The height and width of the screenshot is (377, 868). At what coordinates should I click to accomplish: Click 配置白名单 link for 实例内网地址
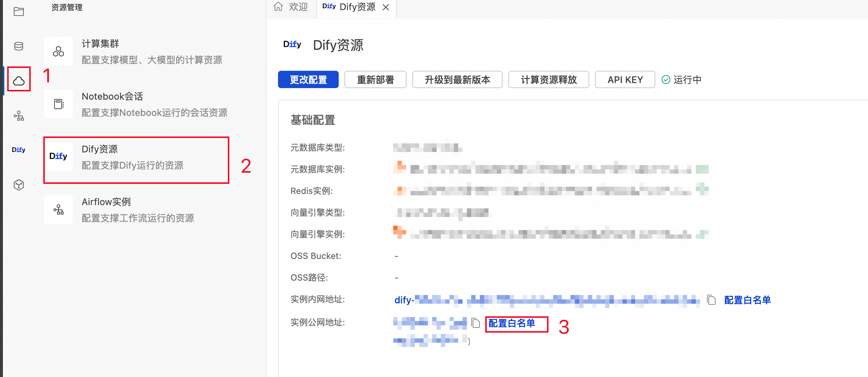point(747,300)
